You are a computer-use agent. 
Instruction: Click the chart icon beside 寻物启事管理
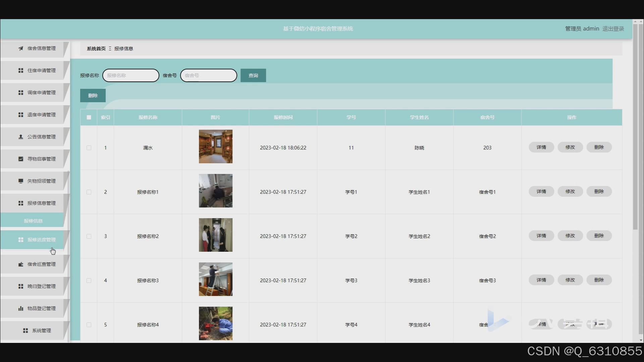21,159
